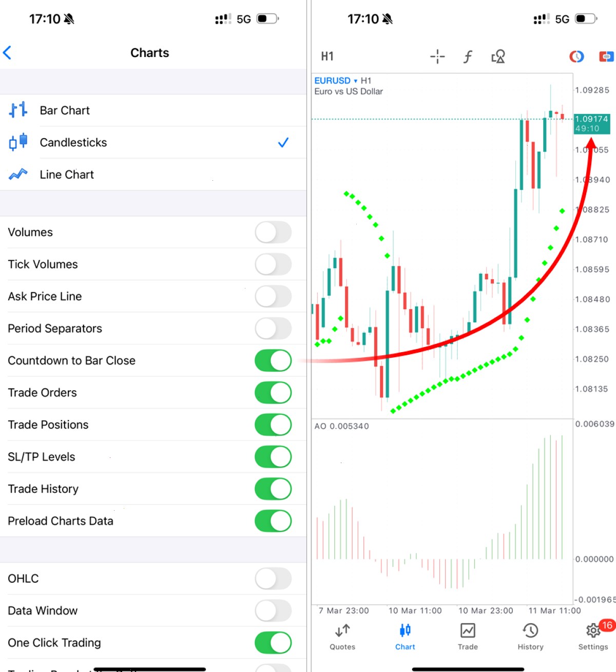
Task: Toggle the OHLC switch on
Action: [x=273, y=579]
